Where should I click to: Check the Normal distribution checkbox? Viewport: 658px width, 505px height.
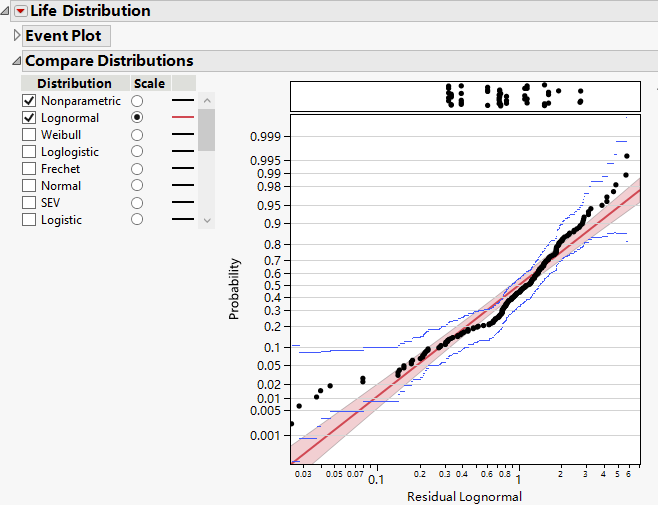point(29,186)
